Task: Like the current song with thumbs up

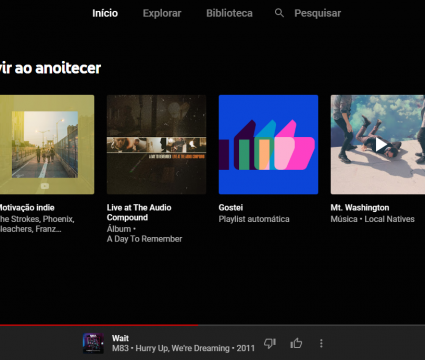Action: [296, 343]
